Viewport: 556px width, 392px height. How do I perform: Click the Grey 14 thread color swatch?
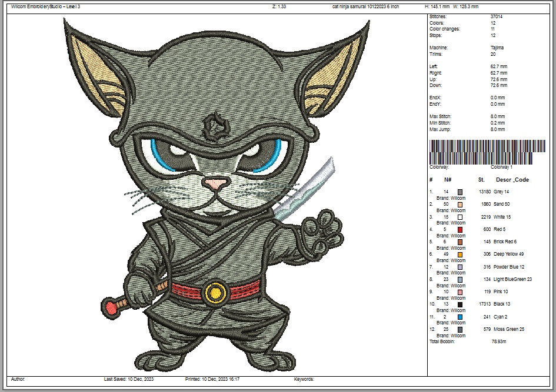click(460, 192)
